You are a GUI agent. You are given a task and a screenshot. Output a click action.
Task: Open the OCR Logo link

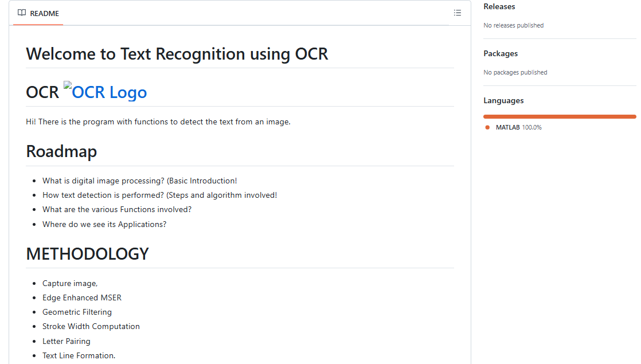pos(105,92)
